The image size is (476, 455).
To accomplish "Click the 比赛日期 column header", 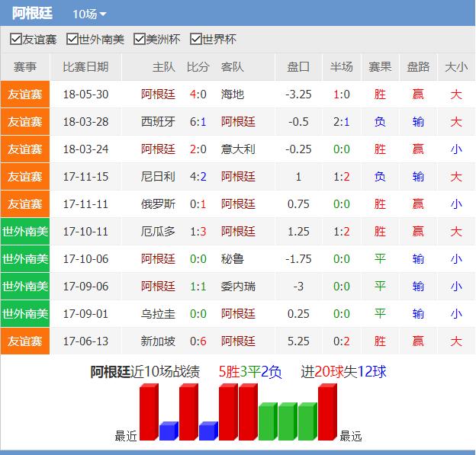I will coord(85,67).
